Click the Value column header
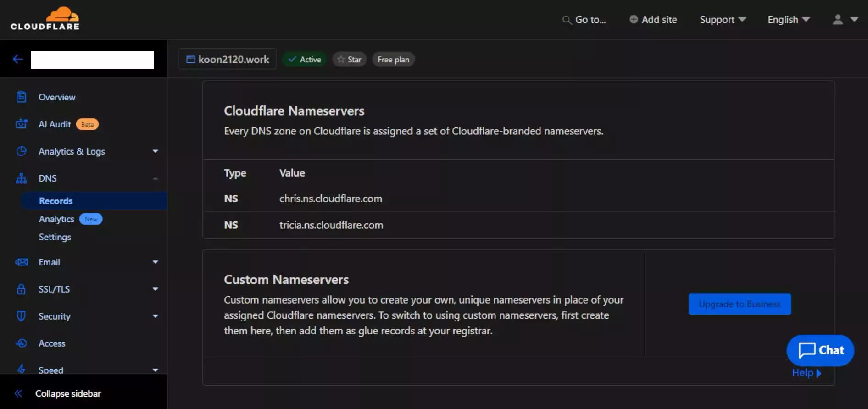 (292, 173)
